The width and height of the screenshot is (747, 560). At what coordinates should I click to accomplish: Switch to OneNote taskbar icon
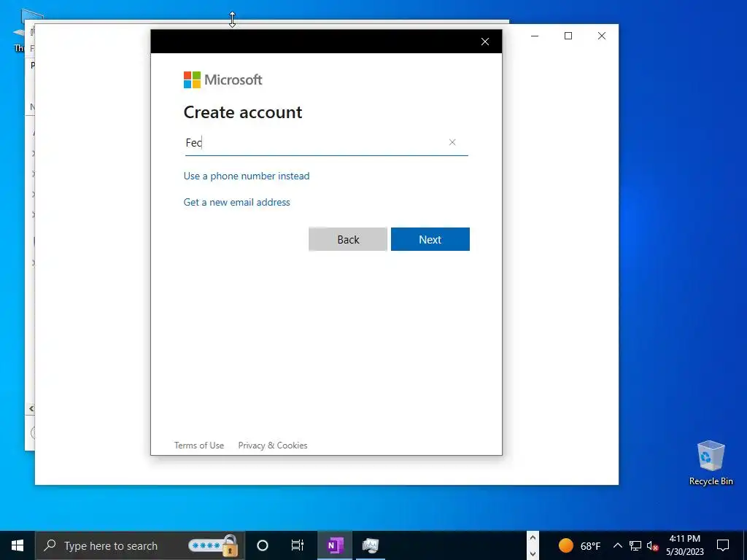(335, 545)
